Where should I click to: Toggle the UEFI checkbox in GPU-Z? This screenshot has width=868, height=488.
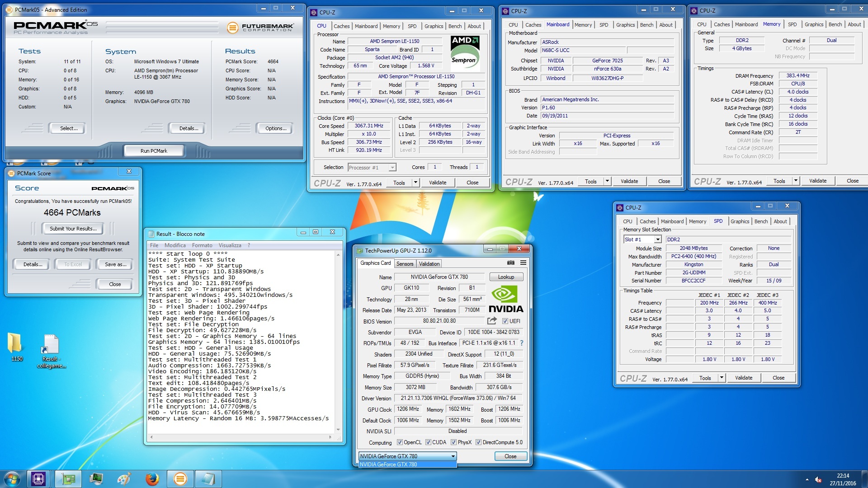point(505,321)
